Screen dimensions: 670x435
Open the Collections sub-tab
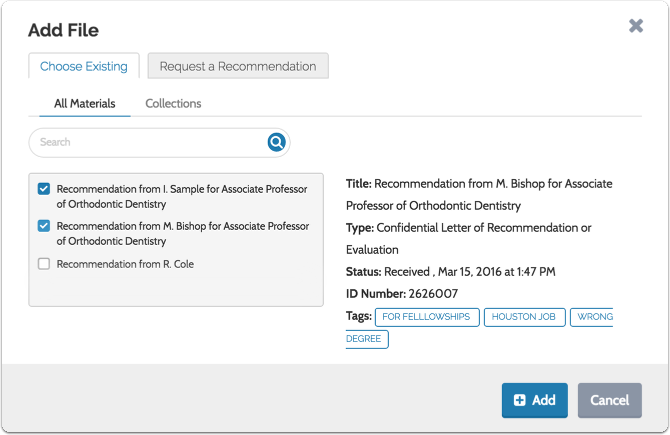(x=173, y=103)
